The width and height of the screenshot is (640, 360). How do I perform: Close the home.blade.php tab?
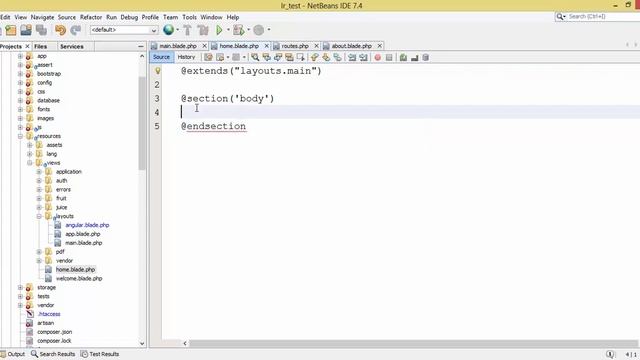pos(267,46)
